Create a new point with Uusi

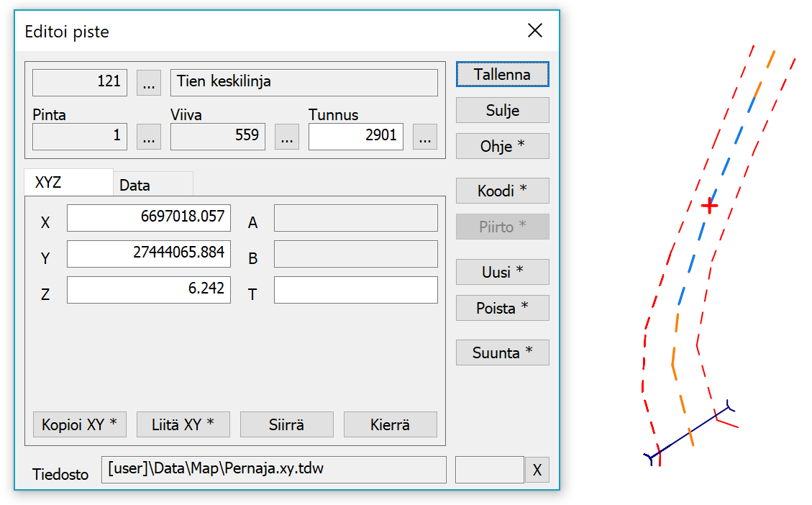coord(502,272)
